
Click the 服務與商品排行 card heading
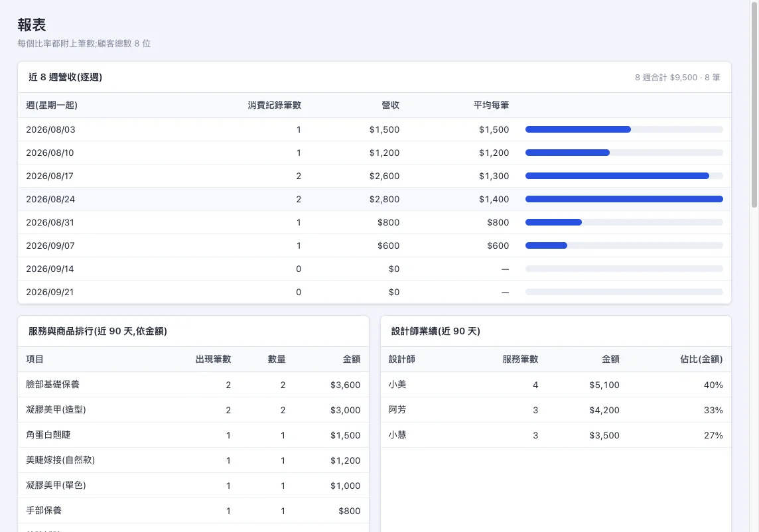tap(98, 331)
